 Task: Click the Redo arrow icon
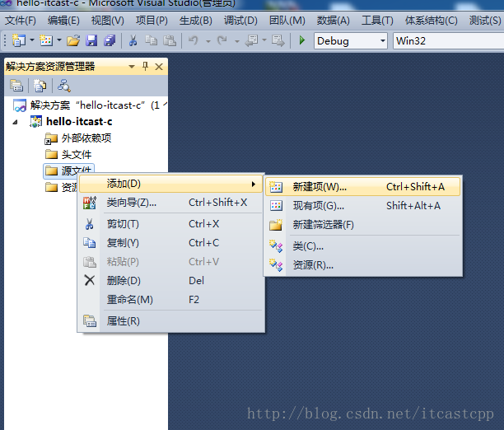coord(222,40)
